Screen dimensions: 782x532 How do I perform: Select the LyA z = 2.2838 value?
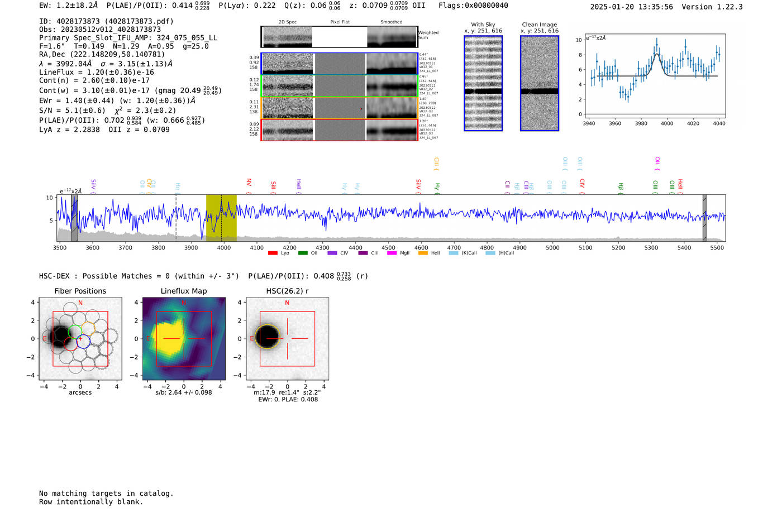(69, 130)
